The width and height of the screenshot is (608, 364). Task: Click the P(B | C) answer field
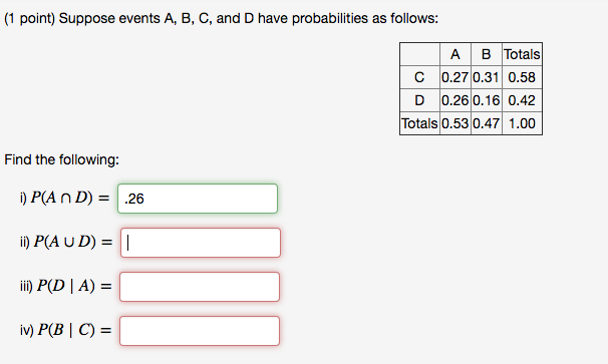(199, 330)
